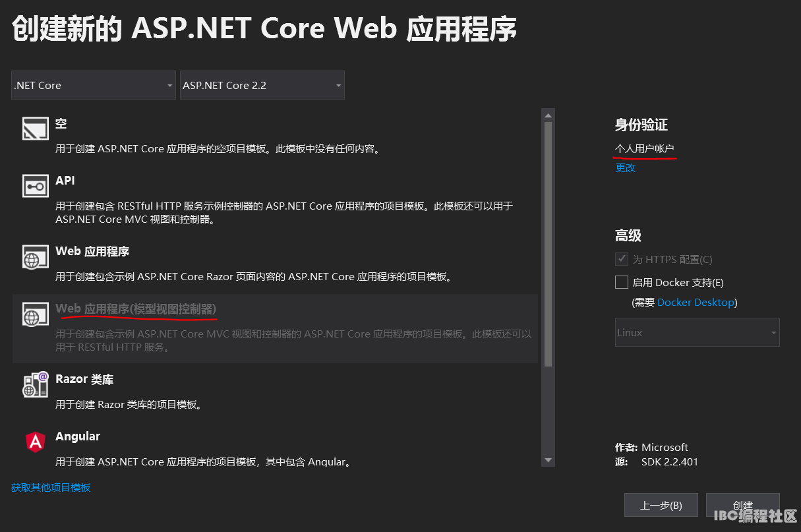
Task: Click the 获取其他项目模板 link
Action: tap(51, 487)
